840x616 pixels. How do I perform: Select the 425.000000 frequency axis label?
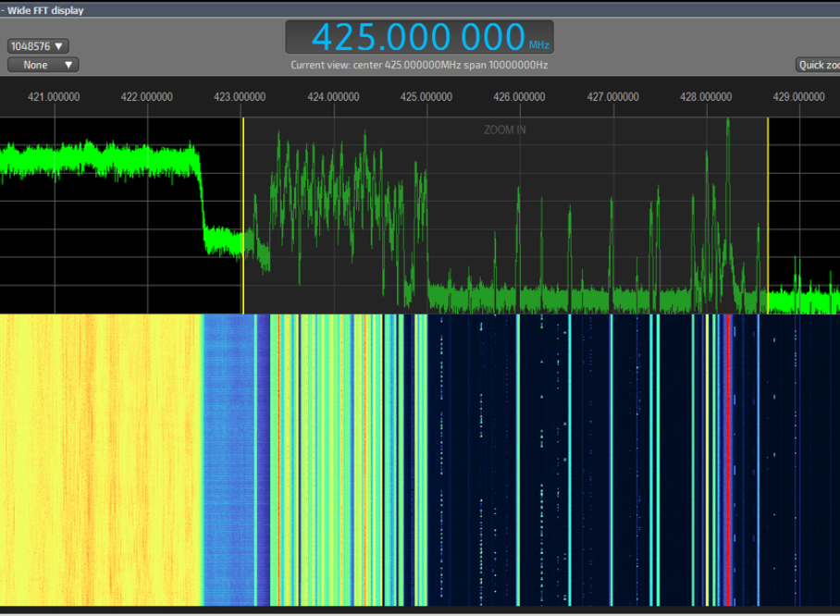426,97
